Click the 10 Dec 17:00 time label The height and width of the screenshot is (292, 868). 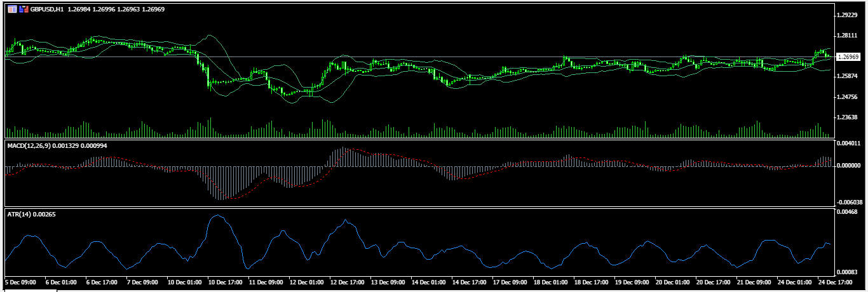pyautogui.click(x=224, y=281)
